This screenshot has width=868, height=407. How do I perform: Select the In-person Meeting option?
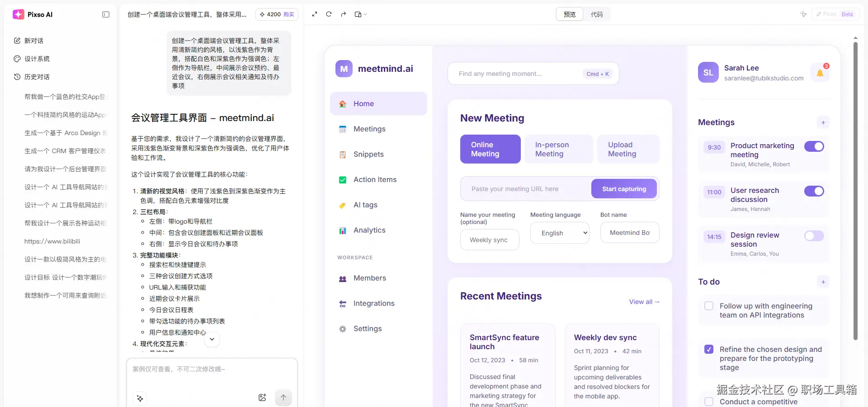point(559,149)
